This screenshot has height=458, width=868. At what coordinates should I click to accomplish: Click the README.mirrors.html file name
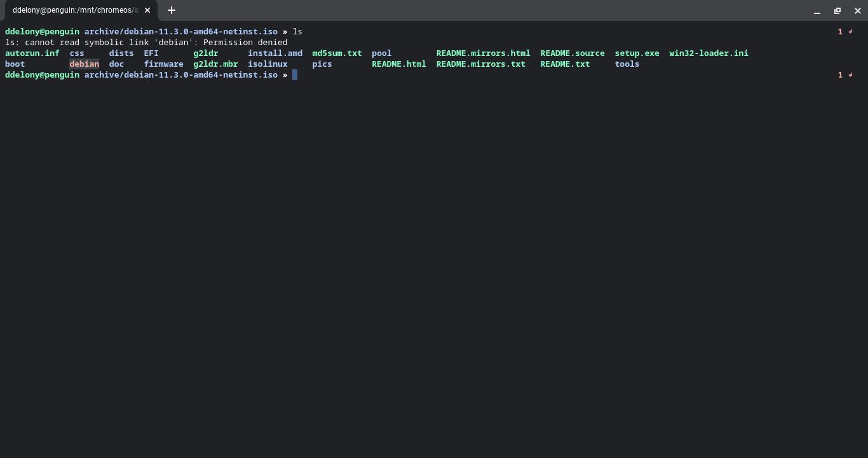click(484, 53)
